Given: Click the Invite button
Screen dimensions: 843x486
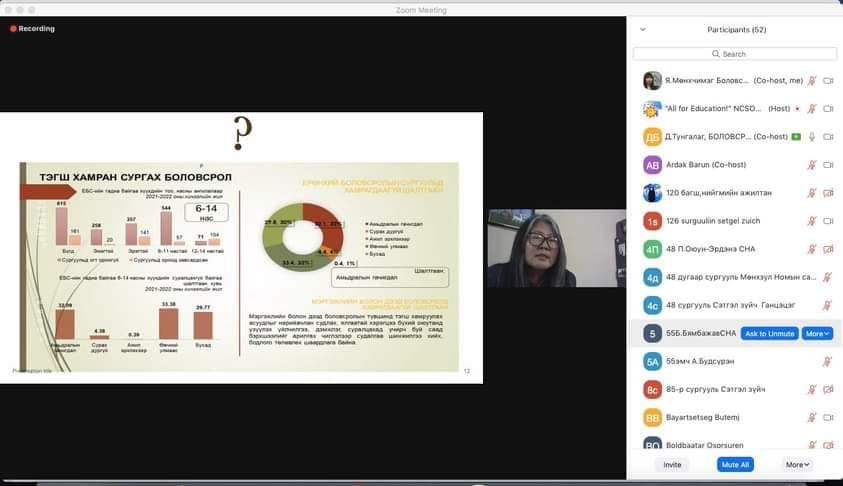Looking at the screenshot, I should click(672, 465).
